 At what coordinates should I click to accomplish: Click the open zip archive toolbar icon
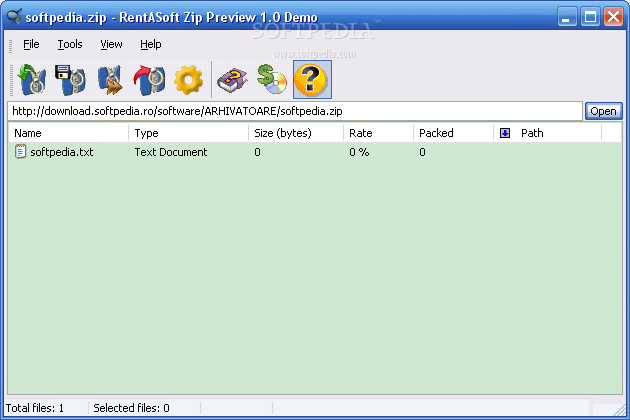click(x=33, y=80)
